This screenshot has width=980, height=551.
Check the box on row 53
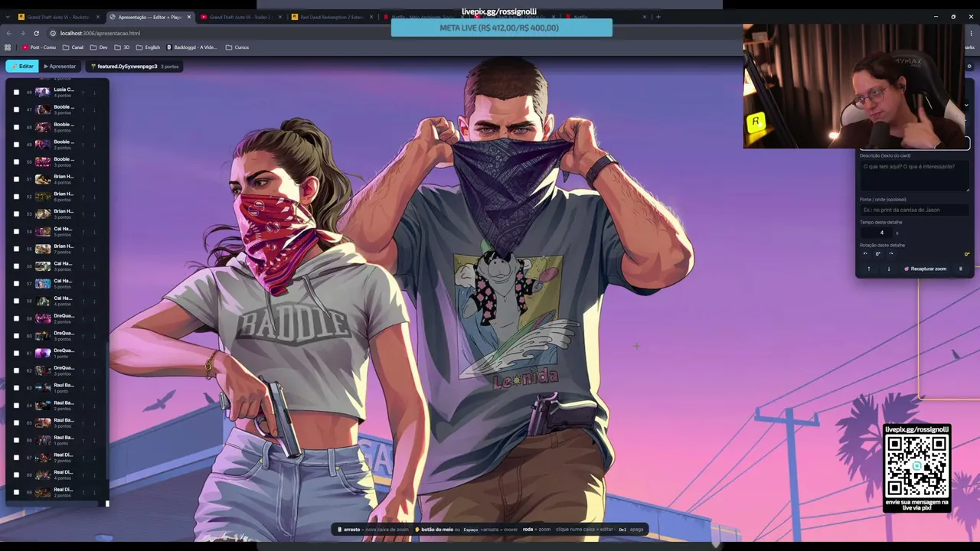16,214
